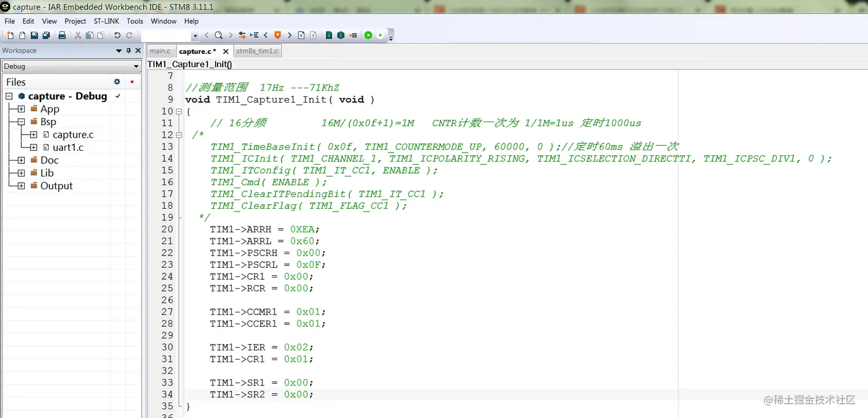Switch to the stm8s_tim1.c editor tab

257,51
